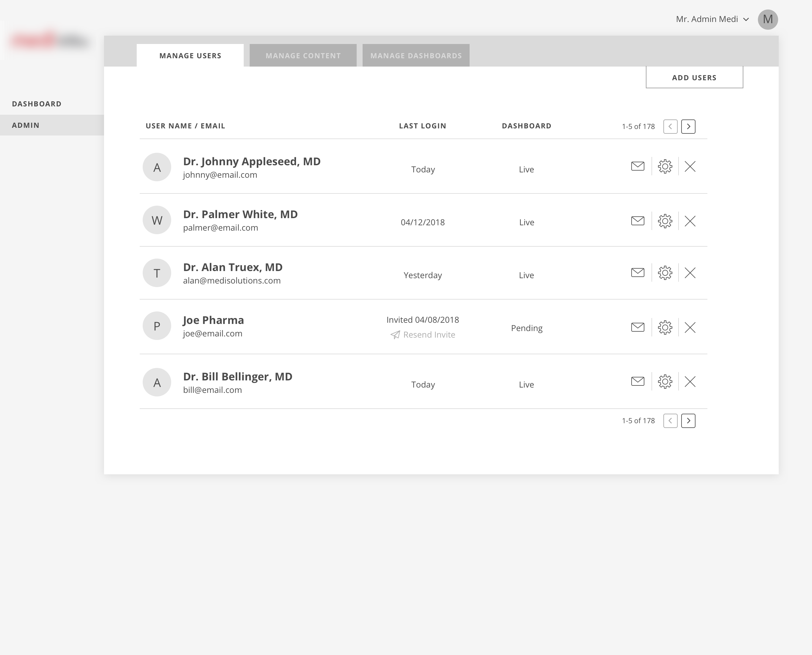Open settings gear for Dr. Palmer White
Screen dimensions: 812x655
coord(665,221)
